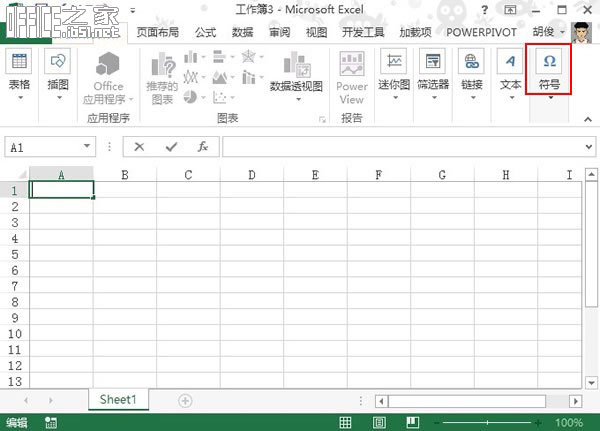This screenshot has width=600, height=431.
Task: Open the 链接 hyperlink group
Action: (472, 75)
